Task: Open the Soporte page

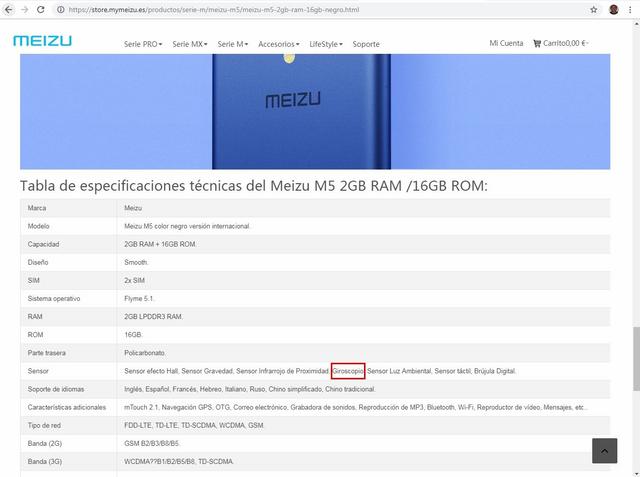Action: click(x=366, y=44)
